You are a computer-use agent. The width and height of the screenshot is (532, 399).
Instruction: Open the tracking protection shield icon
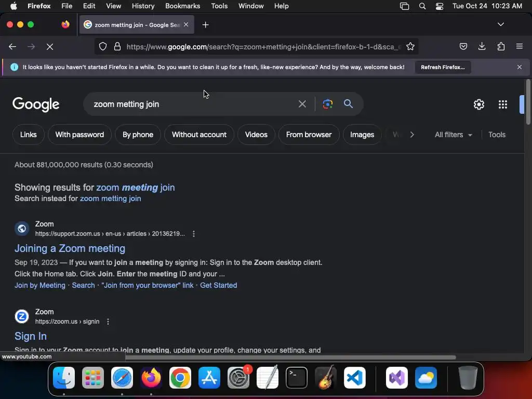point(102,46)
